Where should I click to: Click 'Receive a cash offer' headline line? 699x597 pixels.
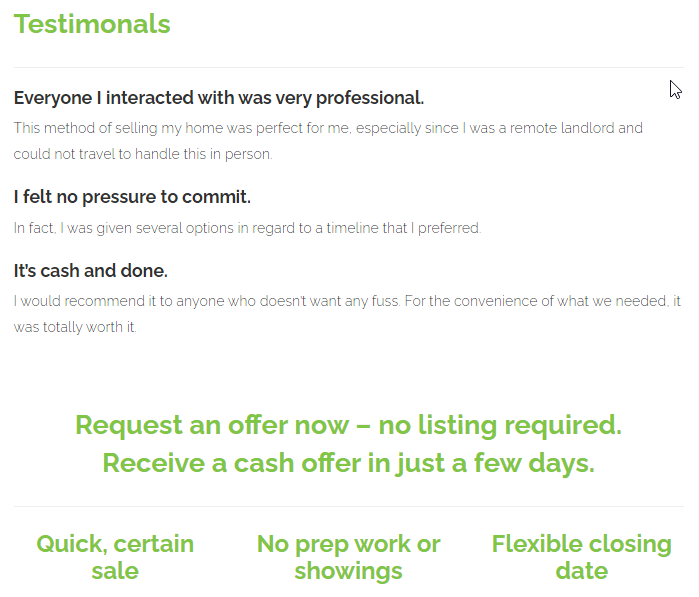pyautogui.click(x=349, y=464)
